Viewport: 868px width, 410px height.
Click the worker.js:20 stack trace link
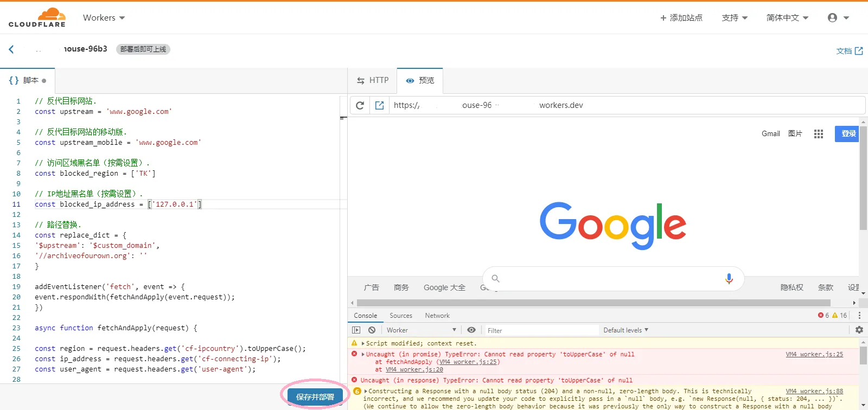click(414, 369)
